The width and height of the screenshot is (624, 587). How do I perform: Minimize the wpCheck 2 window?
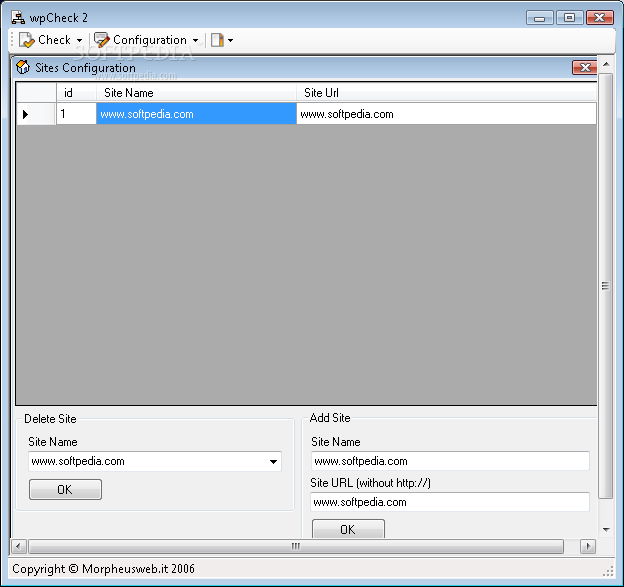click(539, 18)
